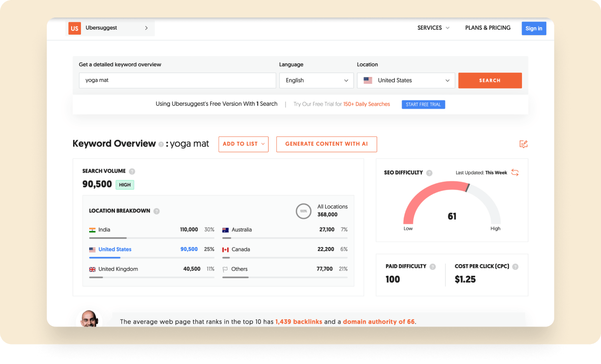Click the orange US Ubersuggest logo icon

(75, 28)
